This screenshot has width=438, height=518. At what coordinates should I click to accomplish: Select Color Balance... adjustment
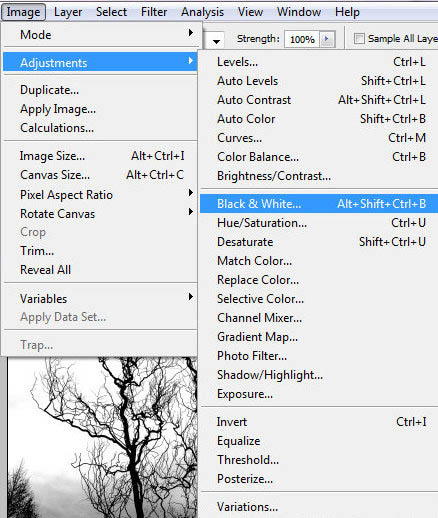(319, 157)
